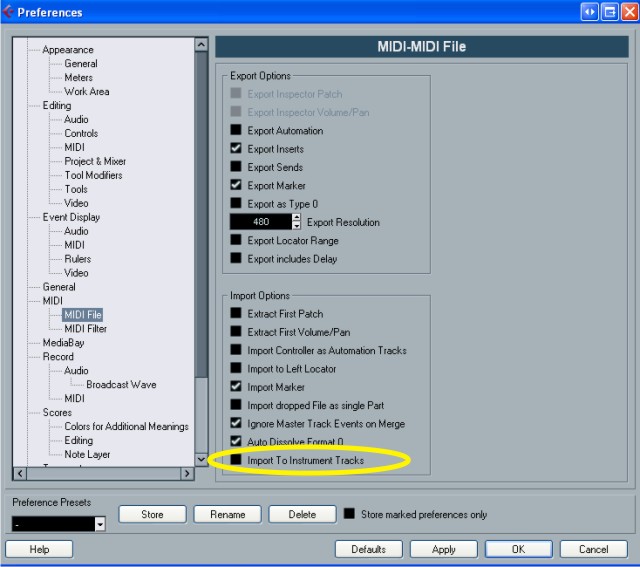Click the Store preset button
Screen dimensions: 640x567
tap(152, 515)
